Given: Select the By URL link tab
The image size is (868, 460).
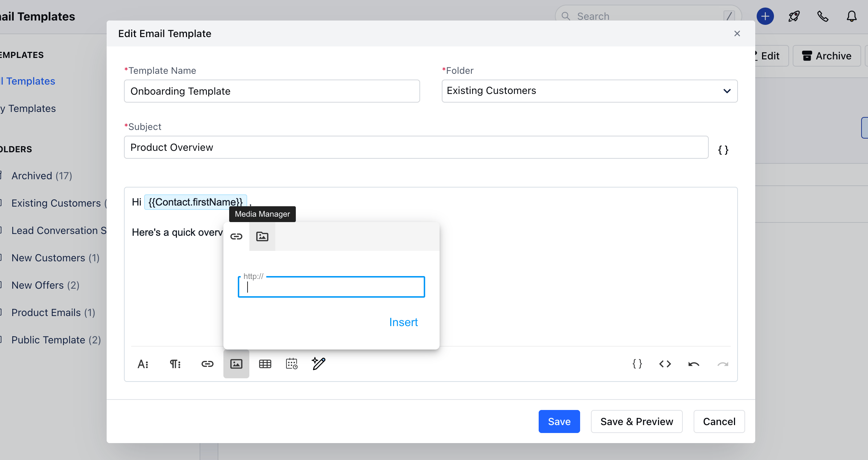Looking at the screenshot, I should (x=236, y=236).
